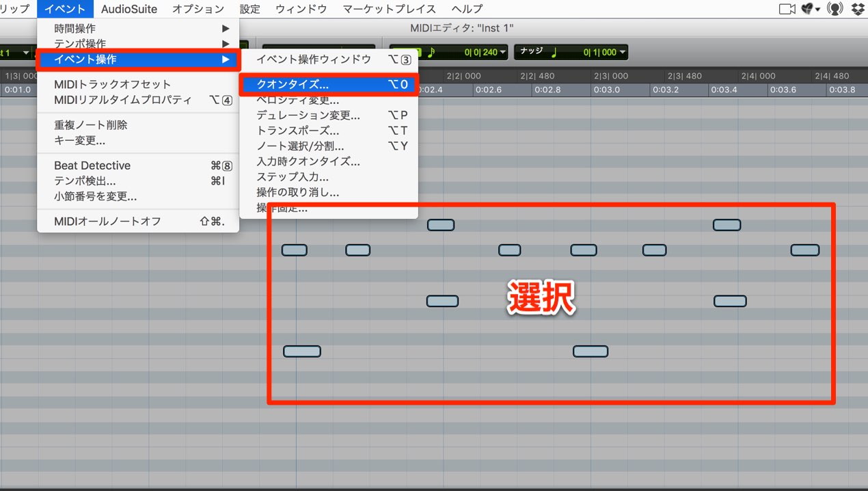The height and width of the screenshot is (491, 868).
Task: Click time ruler value 0:01.0
Action: [16, 90]
